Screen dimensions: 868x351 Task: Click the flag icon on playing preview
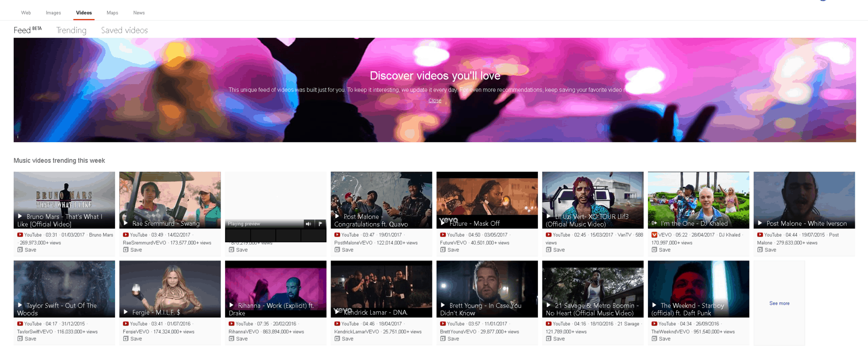click(321, 224)
